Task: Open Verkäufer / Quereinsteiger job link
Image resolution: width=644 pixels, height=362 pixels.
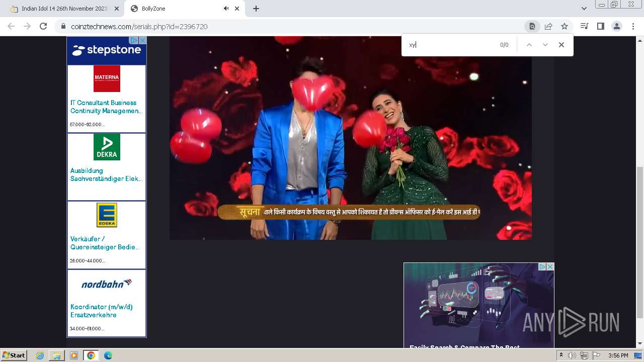Action: (x=105, y=243)
